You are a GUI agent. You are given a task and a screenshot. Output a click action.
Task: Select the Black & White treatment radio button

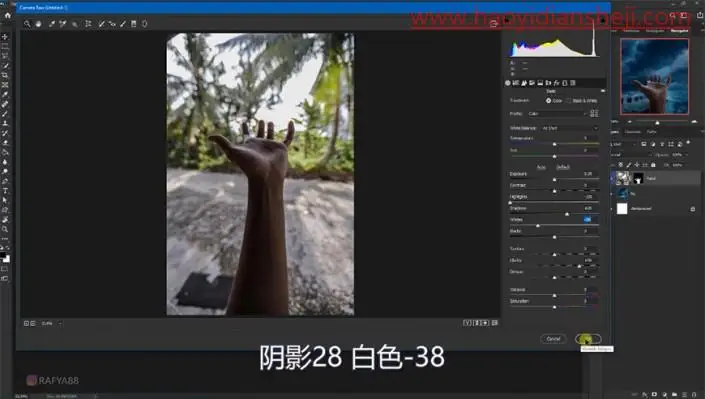[569, 101]
